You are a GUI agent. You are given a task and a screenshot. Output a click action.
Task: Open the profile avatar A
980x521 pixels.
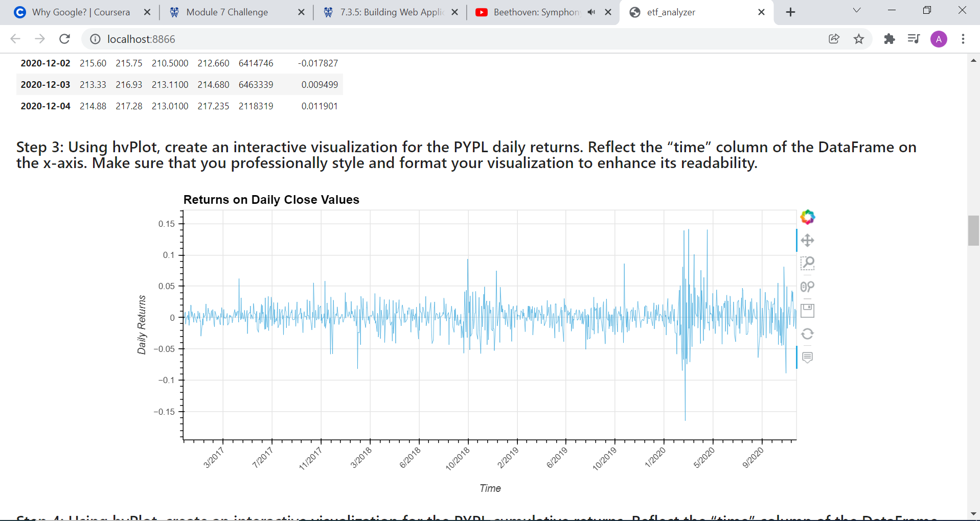[x=939, y=39]
